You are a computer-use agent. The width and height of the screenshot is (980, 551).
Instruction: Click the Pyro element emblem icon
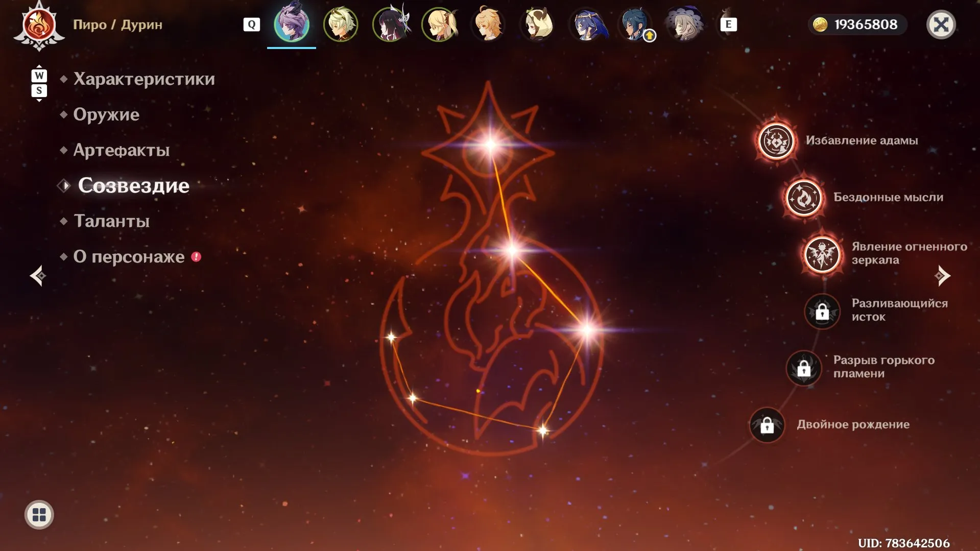pyautogui.click(x=39, y=25)
